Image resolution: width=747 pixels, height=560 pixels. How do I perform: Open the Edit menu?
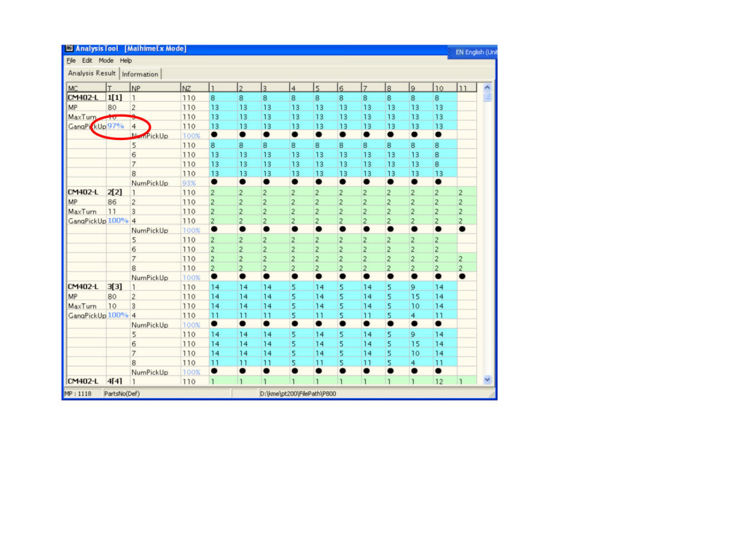coord(87,61)
